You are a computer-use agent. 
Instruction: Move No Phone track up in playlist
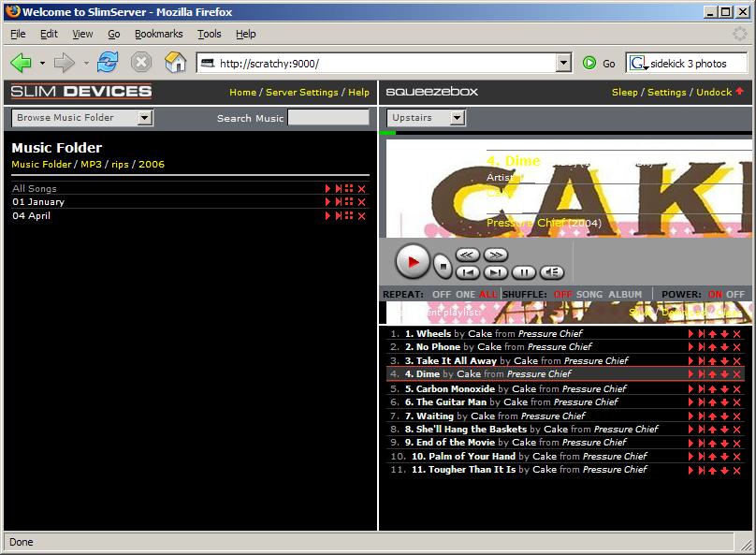tap(712, 347)
